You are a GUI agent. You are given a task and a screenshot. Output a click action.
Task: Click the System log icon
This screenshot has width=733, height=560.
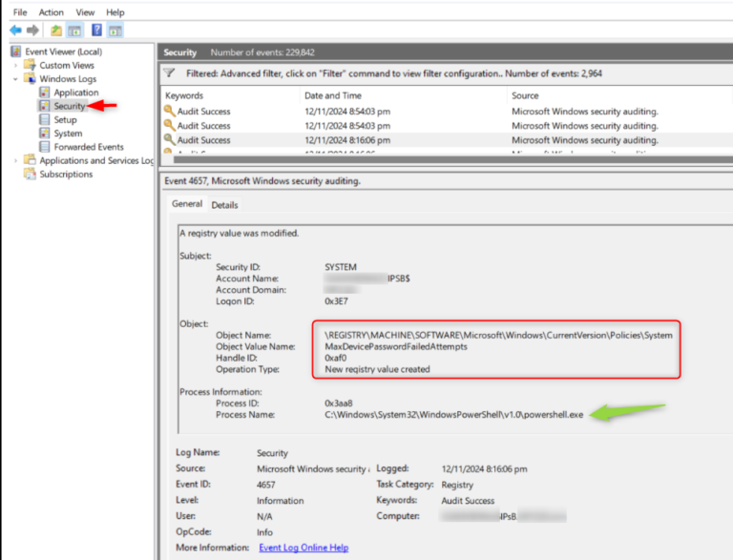coord(45,133)
